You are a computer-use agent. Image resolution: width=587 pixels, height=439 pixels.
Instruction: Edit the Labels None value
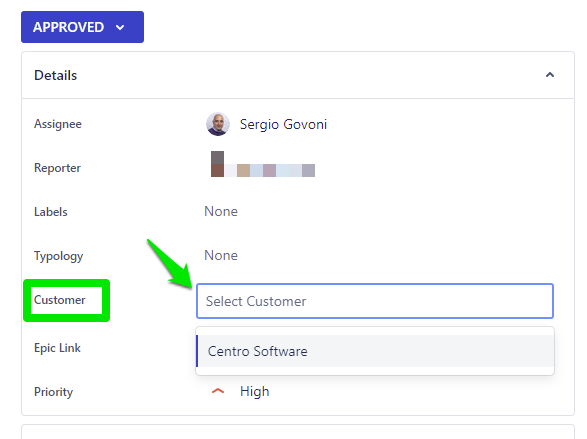[x=221, y=211]
